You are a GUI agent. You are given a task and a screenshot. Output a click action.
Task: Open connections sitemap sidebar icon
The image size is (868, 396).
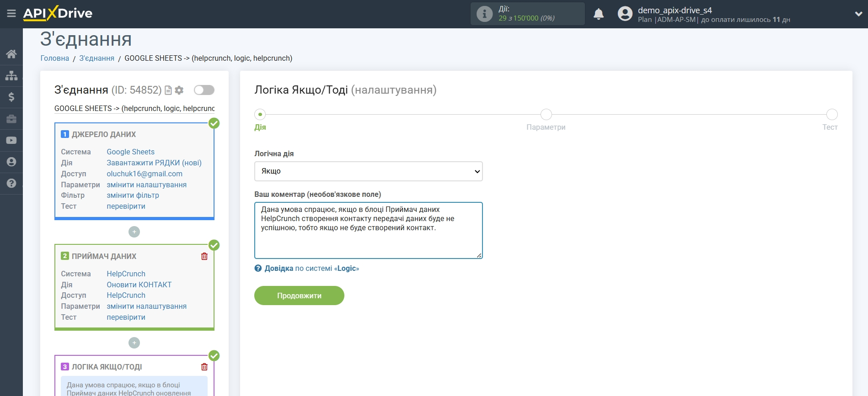tap(11, 75)
